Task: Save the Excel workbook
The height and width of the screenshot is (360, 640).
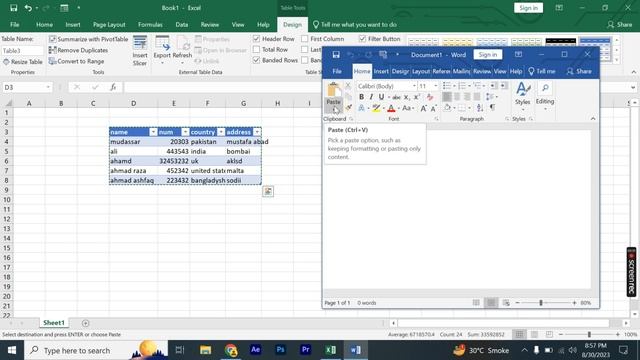Action: pos(13,8)
